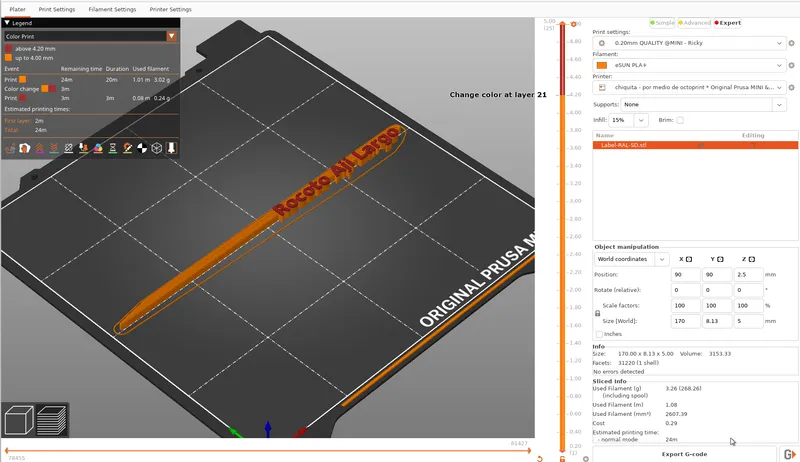Toggle tool changes visibility icon in legend
The width and height of the screenshot is (800, 462).
pos(83,148)
